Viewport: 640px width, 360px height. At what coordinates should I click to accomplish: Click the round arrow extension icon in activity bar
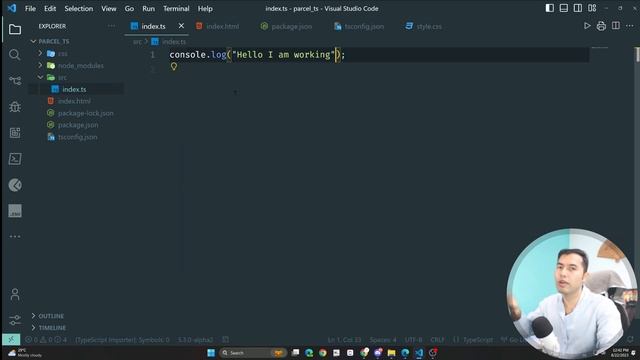point(15,185)
